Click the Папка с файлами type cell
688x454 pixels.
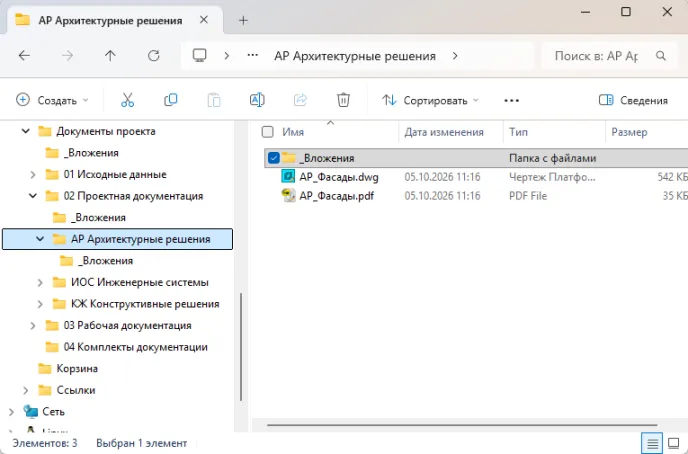click(x=552, y=158)
